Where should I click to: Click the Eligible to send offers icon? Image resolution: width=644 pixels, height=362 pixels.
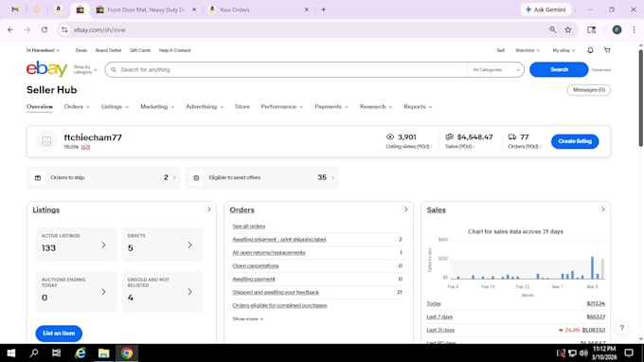196,178
